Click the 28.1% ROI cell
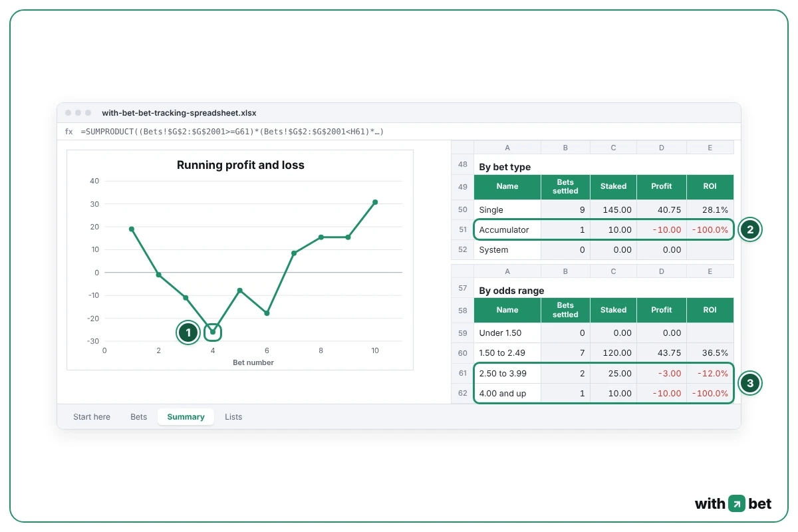Screen dimensions: 798x532 (x=710, y=210)
